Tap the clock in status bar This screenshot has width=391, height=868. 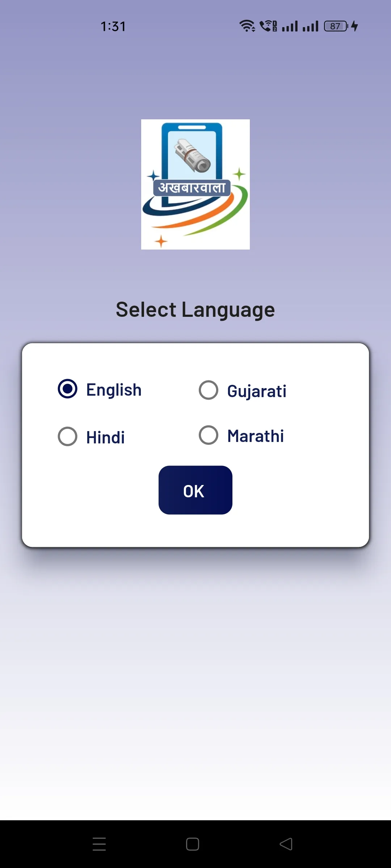coord(113,26)
